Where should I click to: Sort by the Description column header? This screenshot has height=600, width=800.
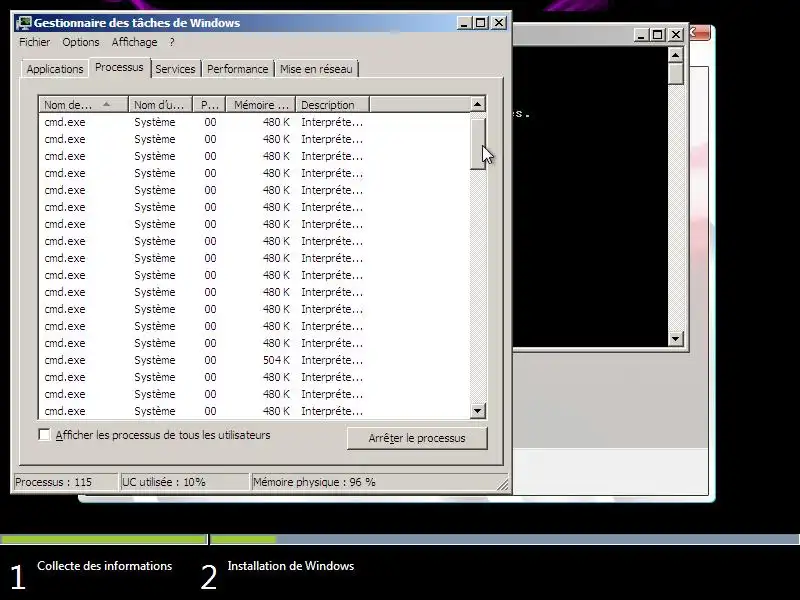point(332,105)
